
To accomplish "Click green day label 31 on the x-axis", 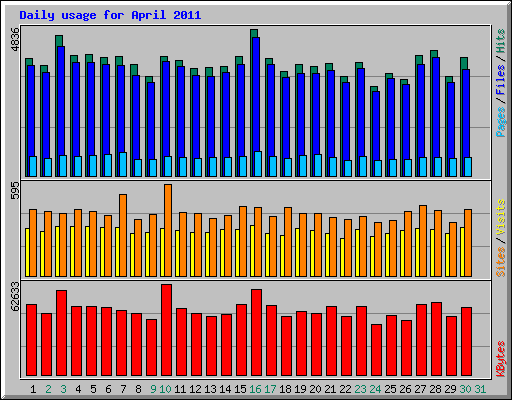I will (x=480, y=389).
